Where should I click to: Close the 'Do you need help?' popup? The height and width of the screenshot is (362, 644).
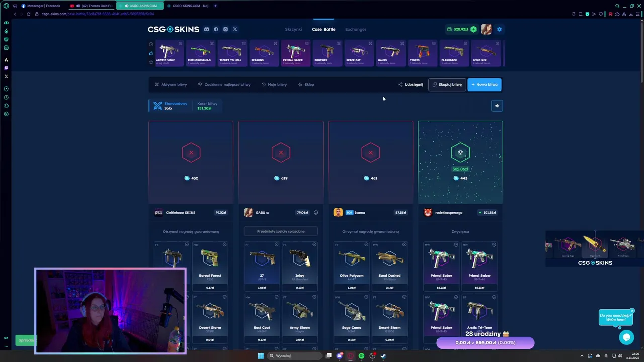coord(632,310)
